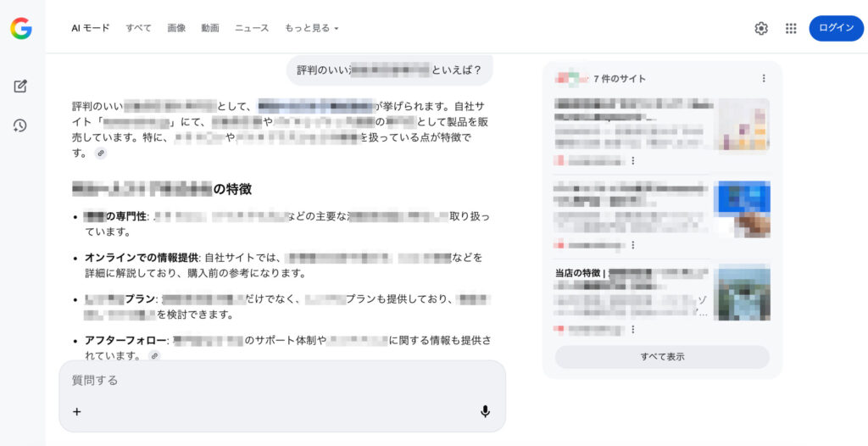Image resolution: width=868 pixels, height=446 pixels.
Task: Open the 当店の特徴 site thumbnail
Action: (x=742, y=294)
